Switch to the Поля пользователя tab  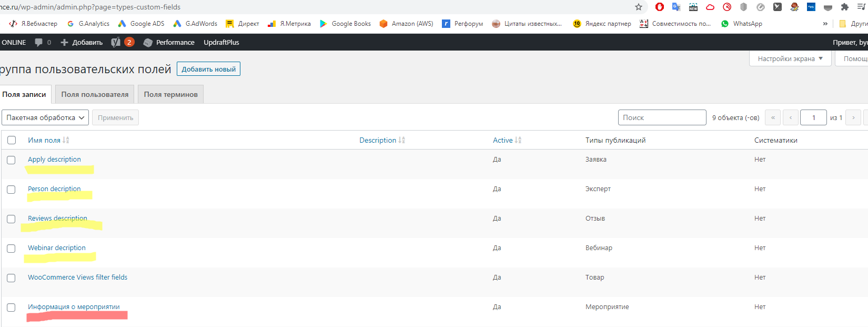click(x=95, y=94)
